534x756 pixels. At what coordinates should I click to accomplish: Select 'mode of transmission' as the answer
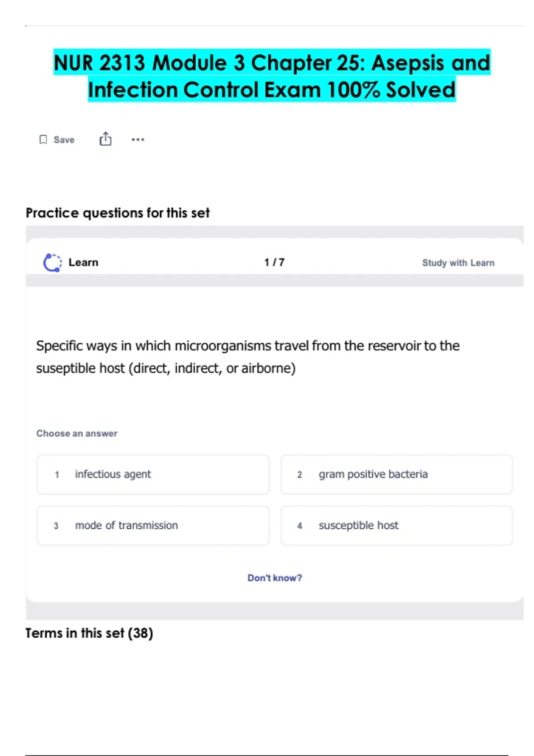click(x=153, y=526)
